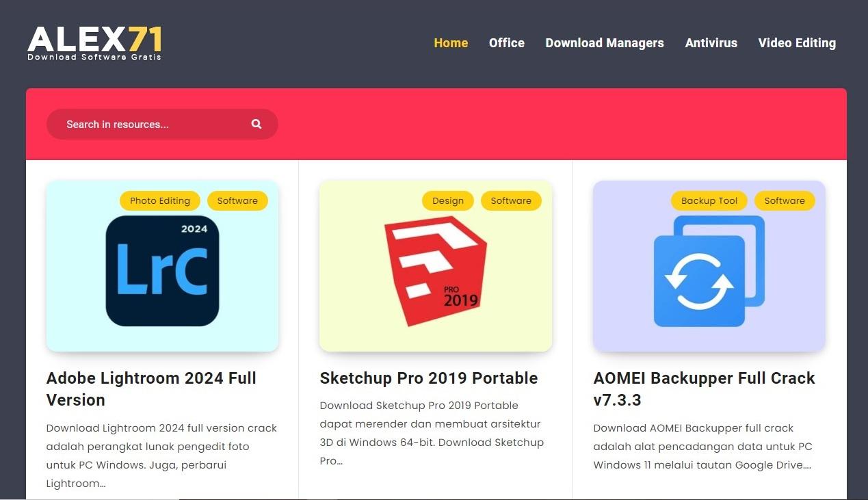The height and width of the screenshot is (500, 868).
Task: Open AOMEI Backupper Full Crack article title
Action: [705, 389]
